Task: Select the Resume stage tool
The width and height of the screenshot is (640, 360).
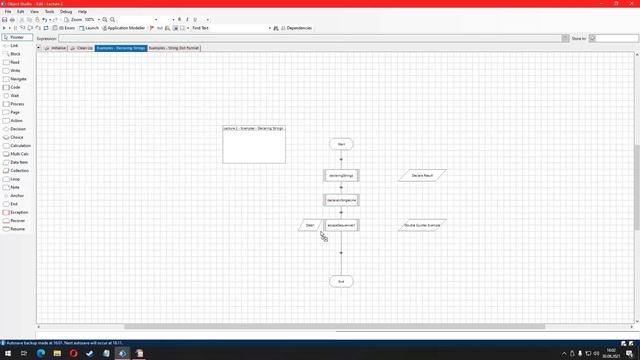Action: (x=14, y=229)
